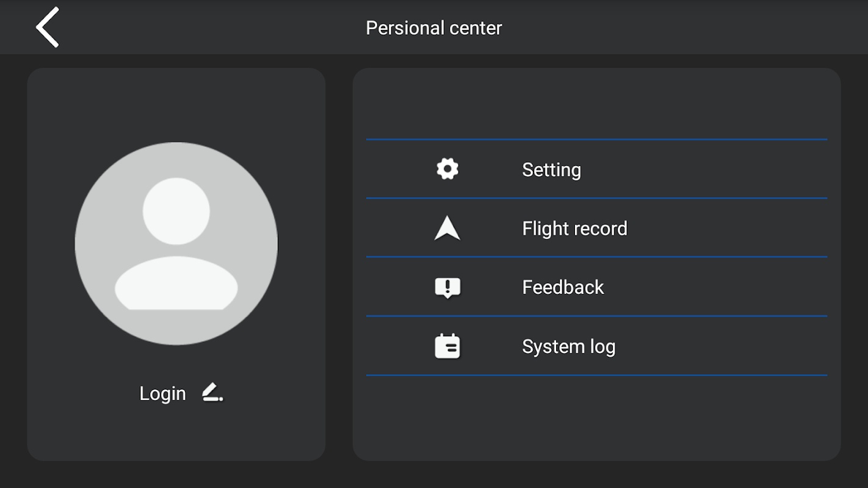This screenshot has height=488, width=868.
Task: Tap the System log calendar icon
Action: point(447,346)
